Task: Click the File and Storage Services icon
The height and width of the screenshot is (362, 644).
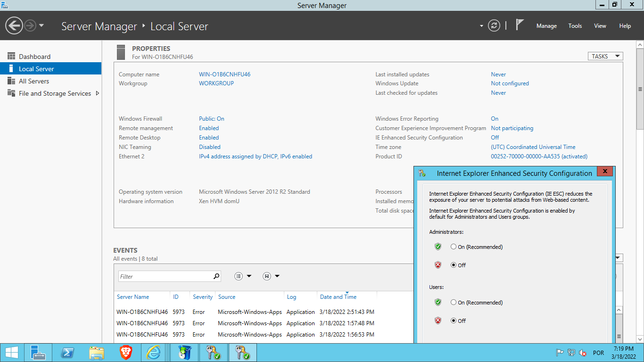Action: click(x=11, y=93)
